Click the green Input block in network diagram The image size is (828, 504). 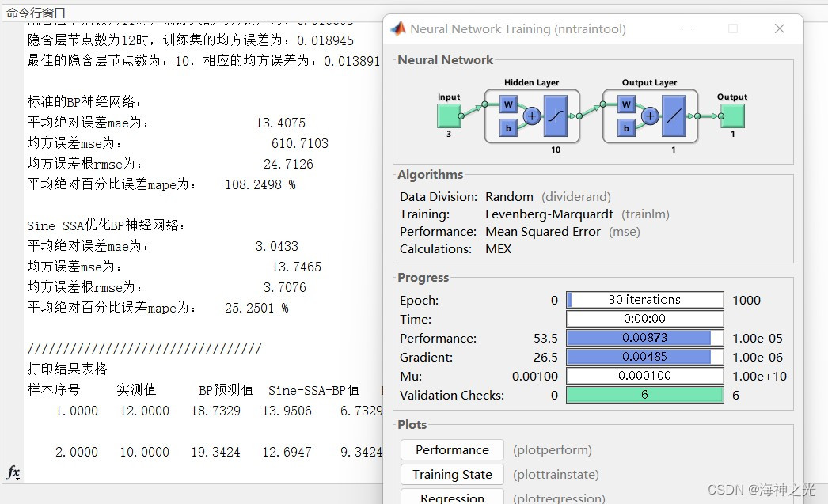click(449, 116)
